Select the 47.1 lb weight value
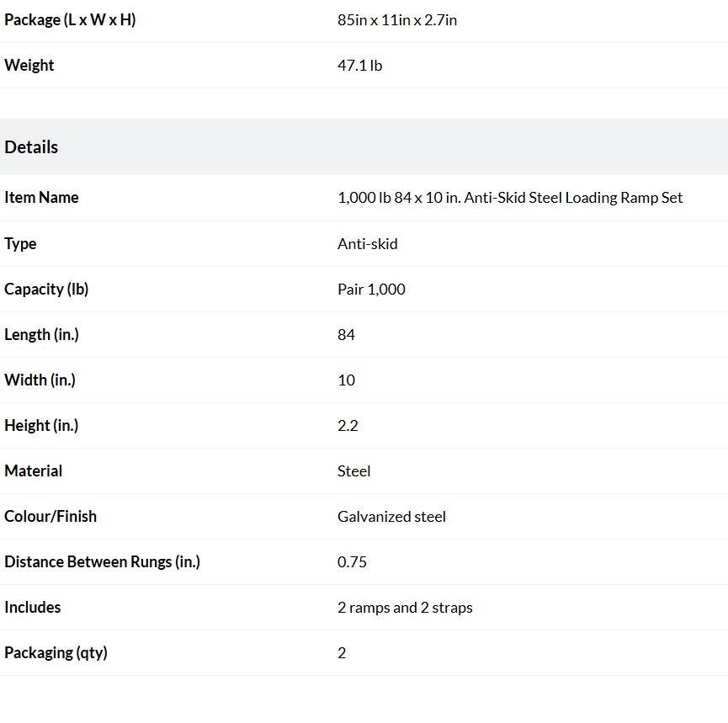Screen dimensions: 728x723 pos(360,66)
